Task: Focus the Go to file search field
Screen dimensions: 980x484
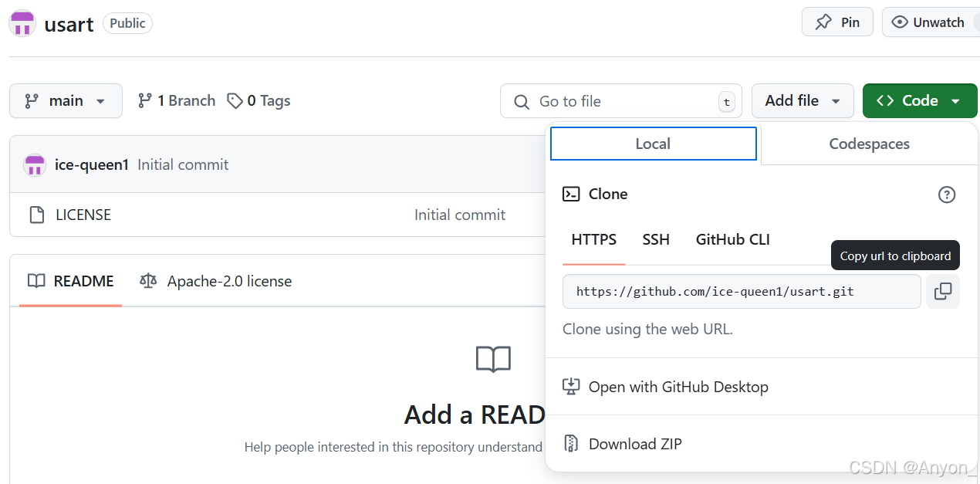Action: click(621, 101)
